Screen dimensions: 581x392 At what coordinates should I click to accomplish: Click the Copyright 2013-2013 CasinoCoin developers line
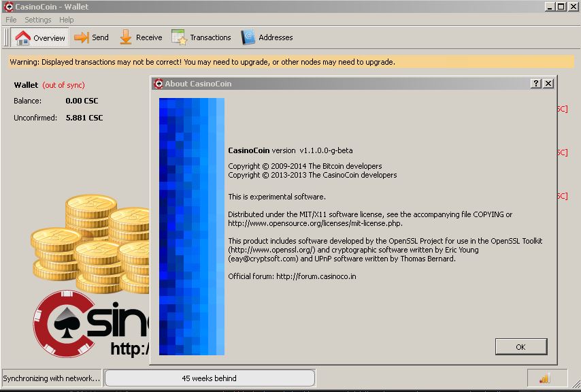point(312,175)
